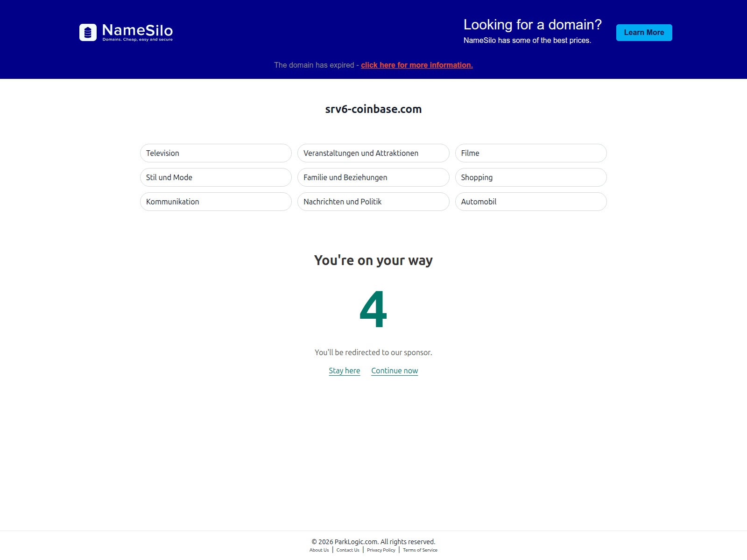Image resolution: width=747 pixels, height=560 pixels.
Task: Select the Television category link
Action: click(216, 153)
